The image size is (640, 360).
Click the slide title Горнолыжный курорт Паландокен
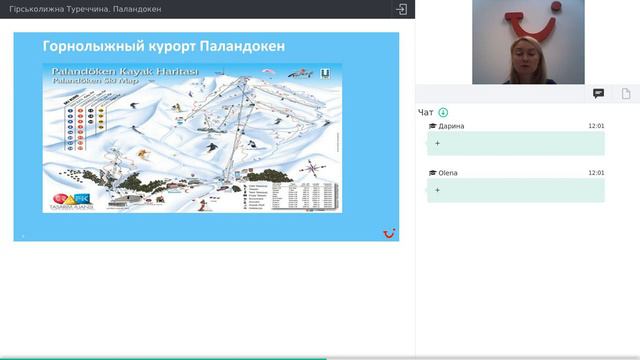click(x=164, y=46)
